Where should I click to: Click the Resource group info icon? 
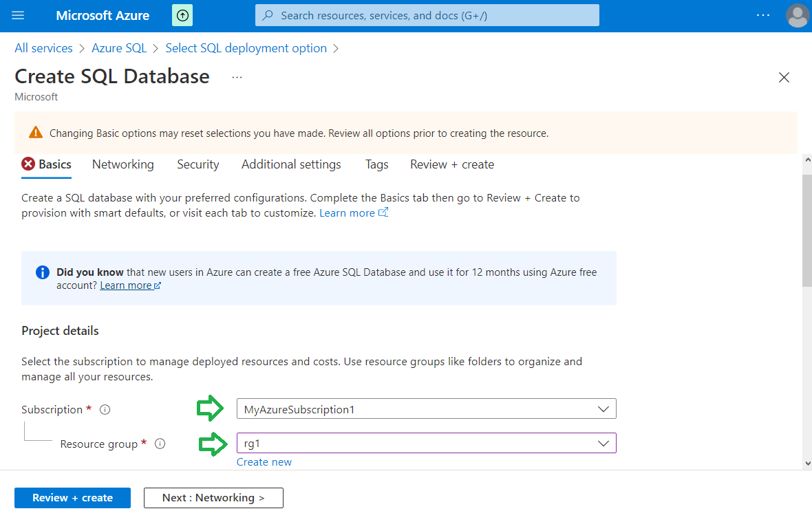coord(160,444)
